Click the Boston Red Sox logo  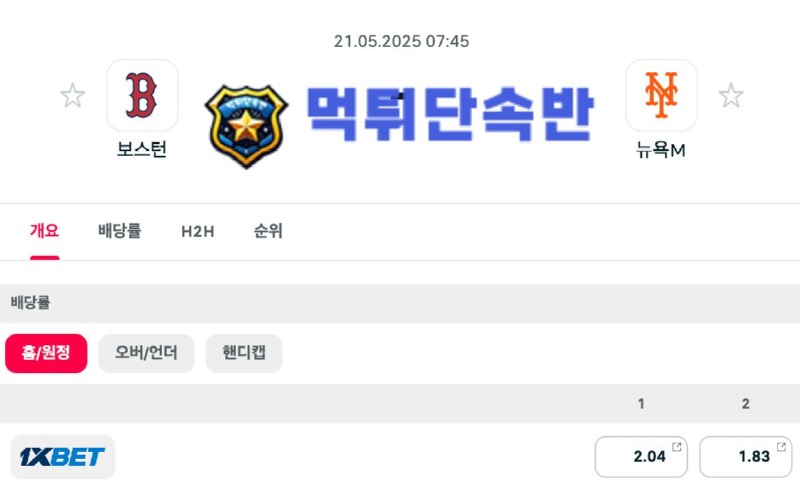click(142, 95)
